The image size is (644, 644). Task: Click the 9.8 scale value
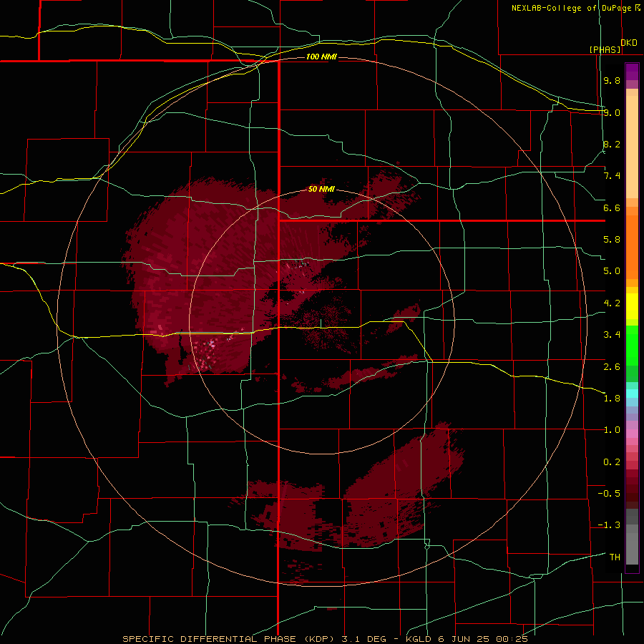tap(612, 80)
